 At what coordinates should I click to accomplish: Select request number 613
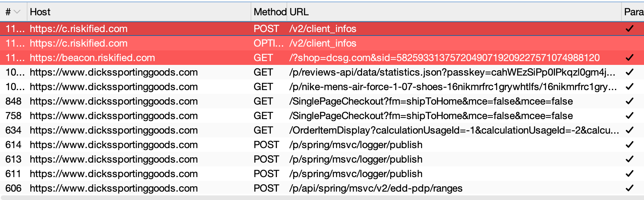pos(13,159)
